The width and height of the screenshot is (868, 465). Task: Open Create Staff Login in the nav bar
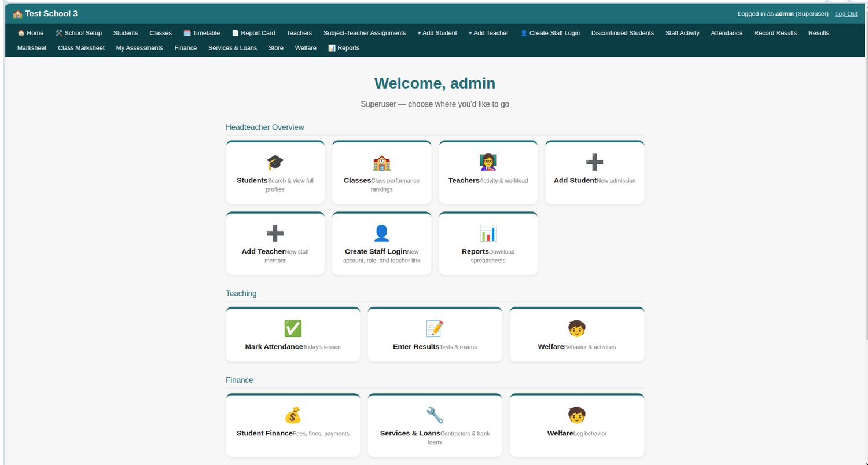click(550, 33)
